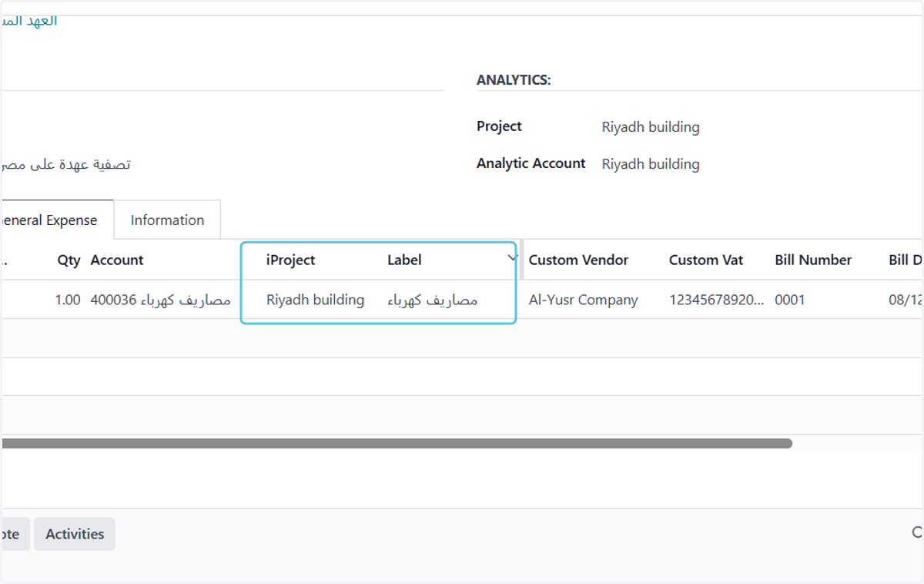
Task: Click the Arabic link at top left
Action: click(x=29, y=21)
